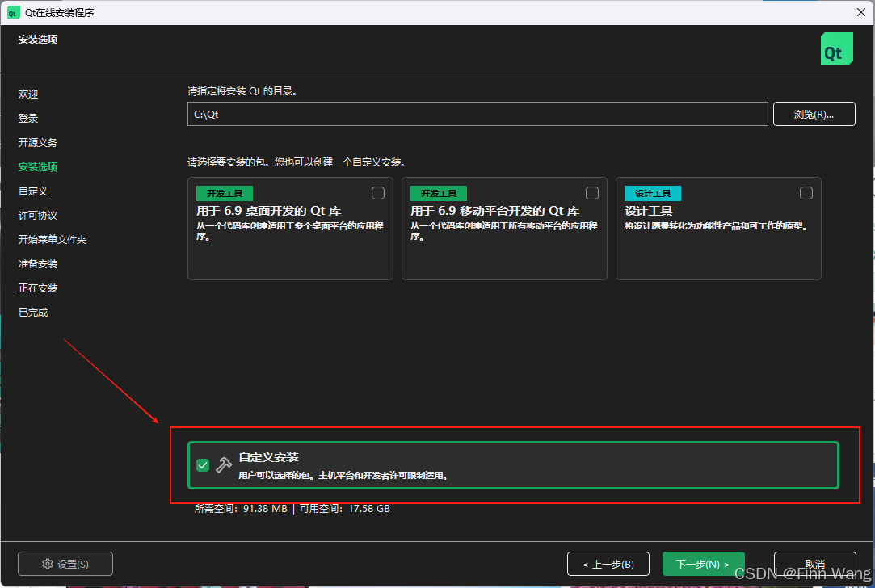Go to the 登录 step

pyautogui.click(x=28, y=118)
